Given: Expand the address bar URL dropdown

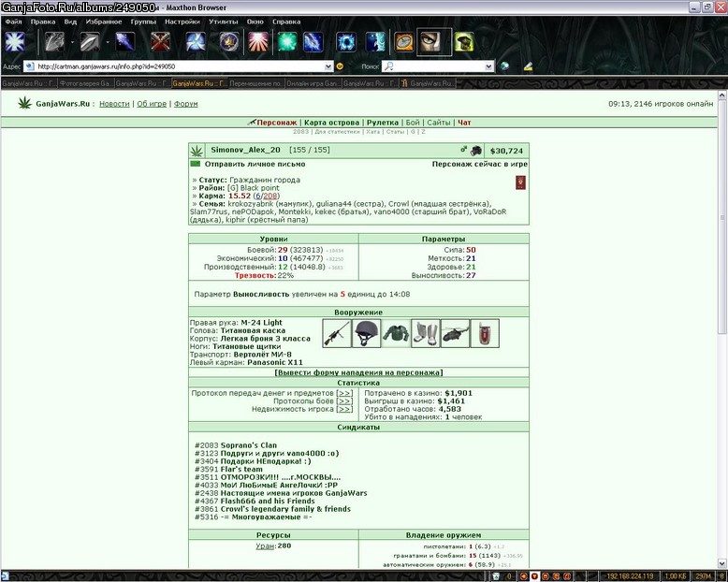Looking at the screenshot, I should [x=328, y=66].
